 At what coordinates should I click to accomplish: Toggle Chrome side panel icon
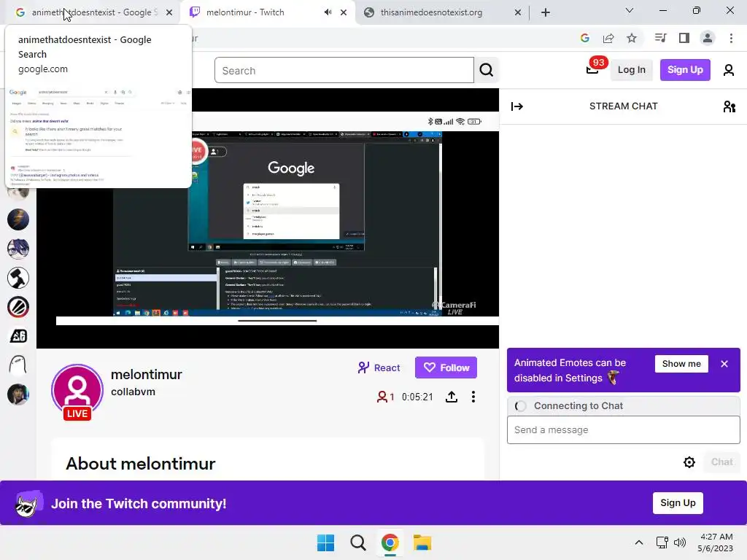click(x=684, y=38)
